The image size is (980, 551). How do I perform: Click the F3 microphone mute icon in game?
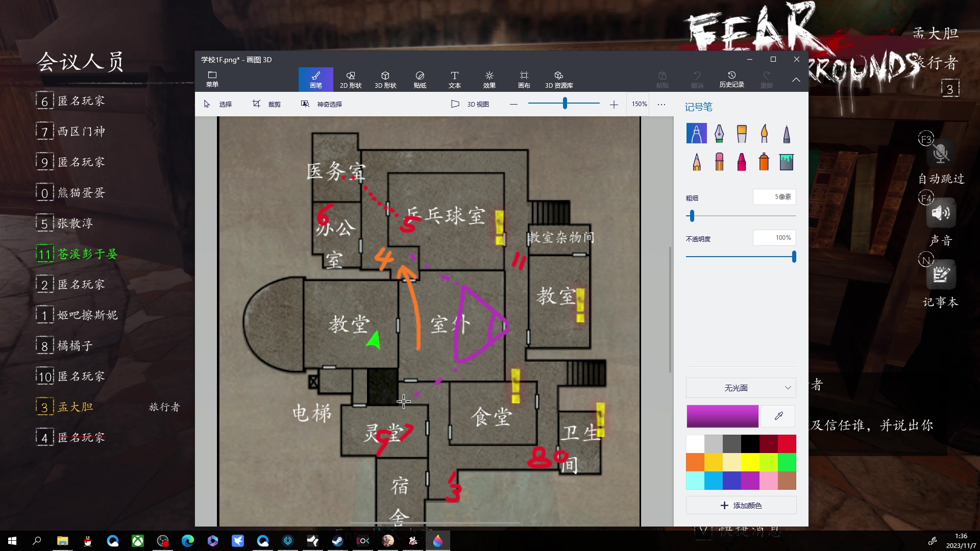(x=941, y=153)
